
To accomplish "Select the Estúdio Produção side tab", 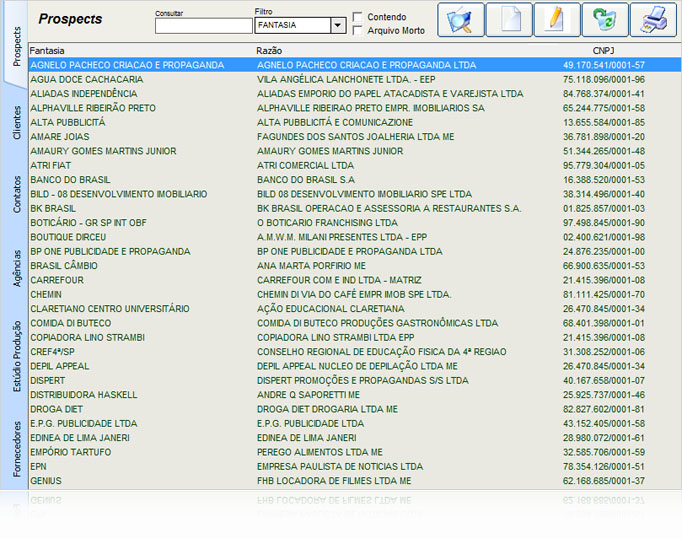I will pyautogui.click(x=17, y=356).
